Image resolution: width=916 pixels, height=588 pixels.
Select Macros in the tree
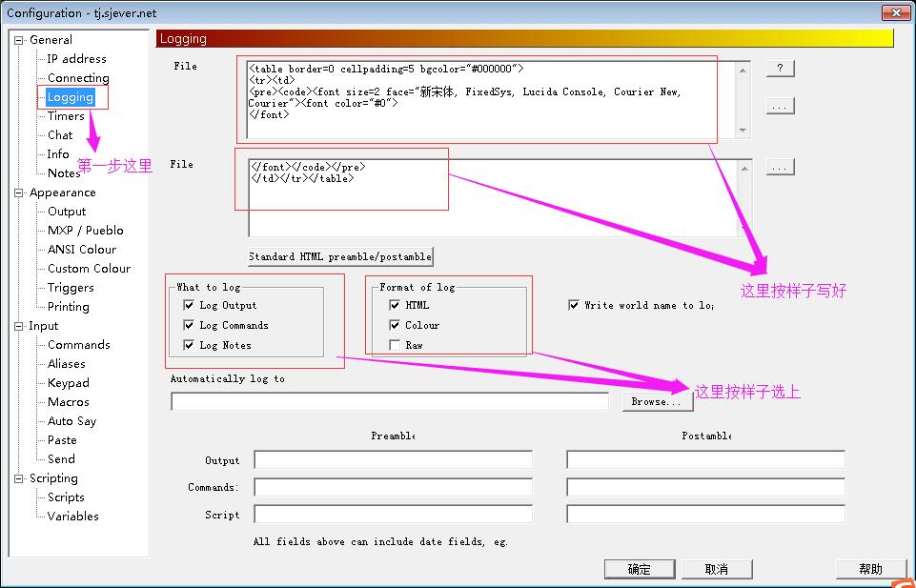click(x=69, y=402)
